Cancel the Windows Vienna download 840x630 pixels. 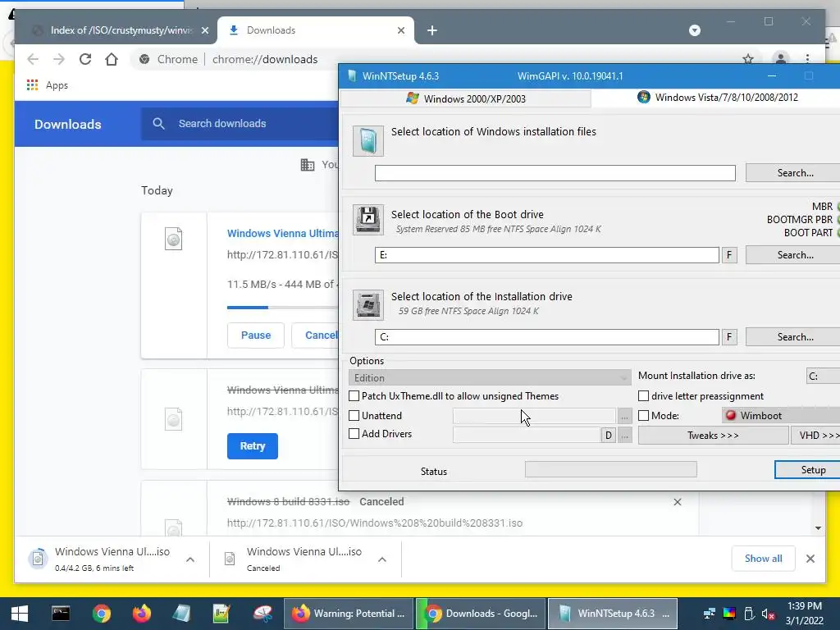pyautogui.click(x=315, y=336)
